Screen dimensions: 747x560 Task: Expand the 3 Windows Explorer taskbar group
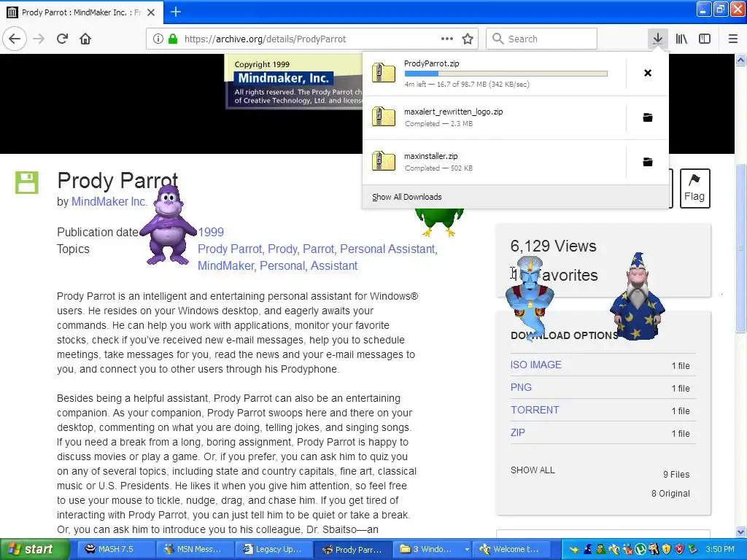[x=433, y=549]
